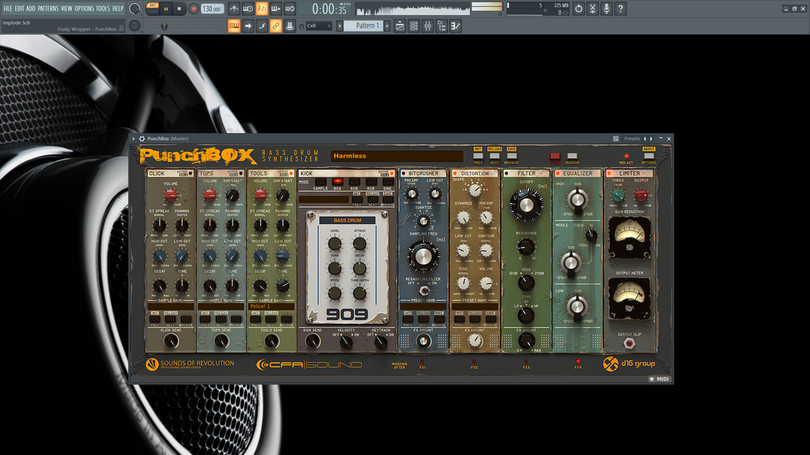Viewport: 810px width, 455px height.
Task: Open the Cell snap dropdown
Action: tap(319, 26)
